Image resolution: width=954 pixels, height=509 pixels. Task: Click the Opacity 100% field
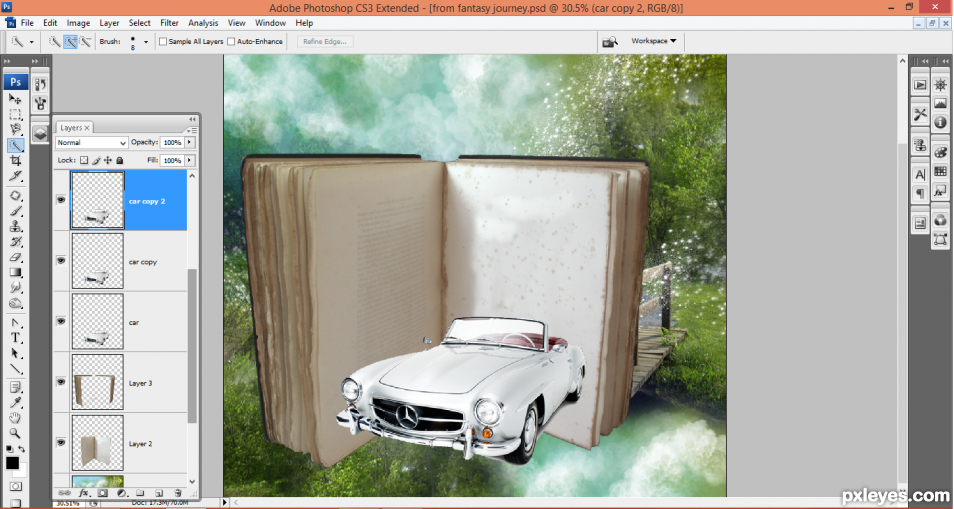point(172,142)
